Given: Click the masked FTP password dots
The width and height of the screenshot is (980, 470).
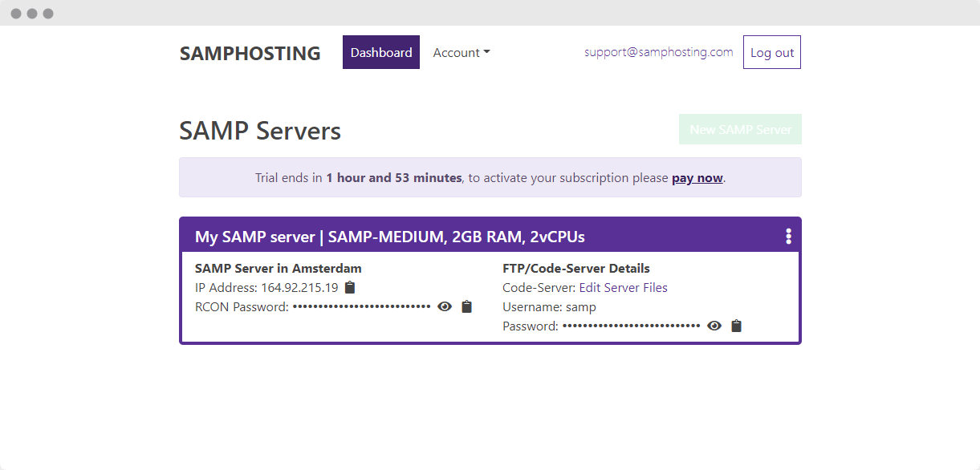Looking at the screenshot, I should [x=632, y=326].
